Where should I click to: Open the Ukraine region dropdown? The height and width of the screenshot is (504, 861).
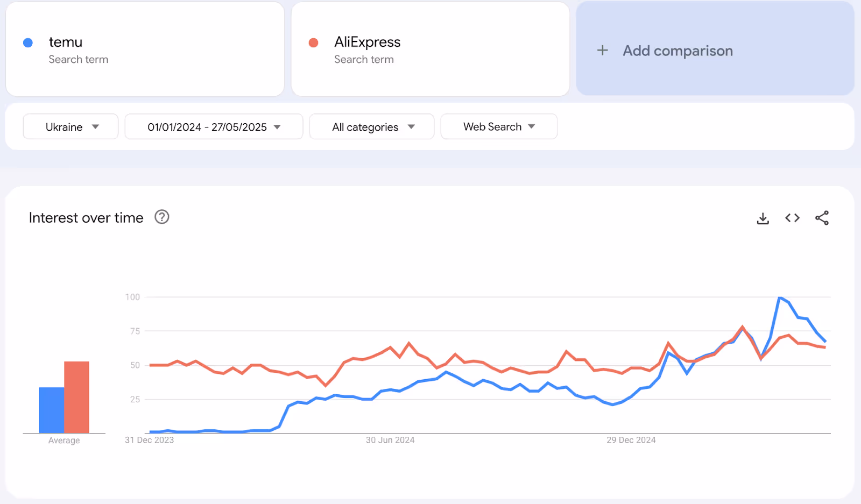(70, 126)
